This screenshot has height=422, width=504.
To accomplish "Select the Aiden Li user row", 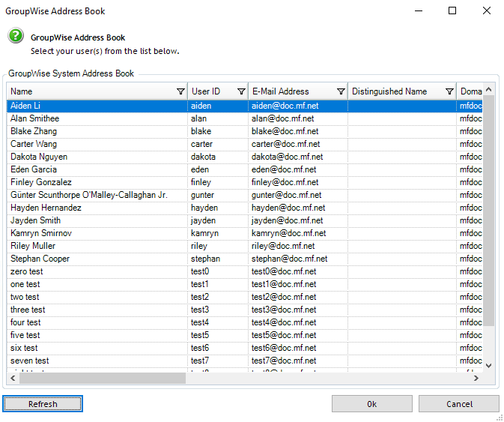I will click(97, 106).
